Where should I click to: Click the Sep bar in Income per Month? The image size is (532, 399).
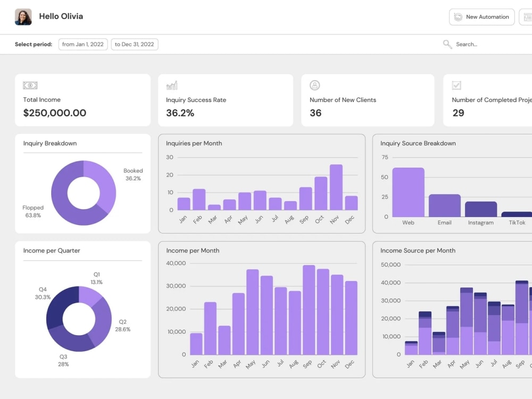pyautogui.click(x=309, y=310)
